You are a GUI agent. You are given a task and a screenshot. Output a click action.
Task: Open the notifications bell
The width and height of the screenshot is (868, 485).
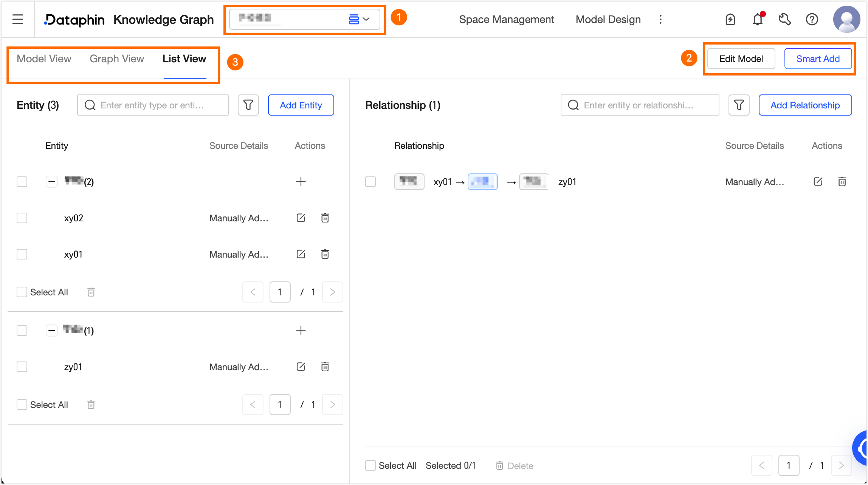(x=758, y=19)
